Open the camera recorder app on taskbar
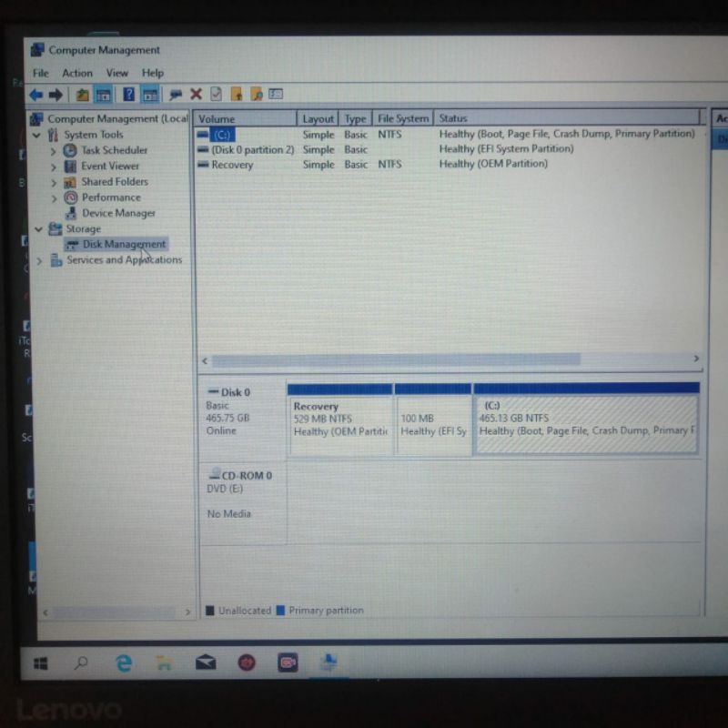The height and width of the screenshot is (728, 728). point(288,662)
